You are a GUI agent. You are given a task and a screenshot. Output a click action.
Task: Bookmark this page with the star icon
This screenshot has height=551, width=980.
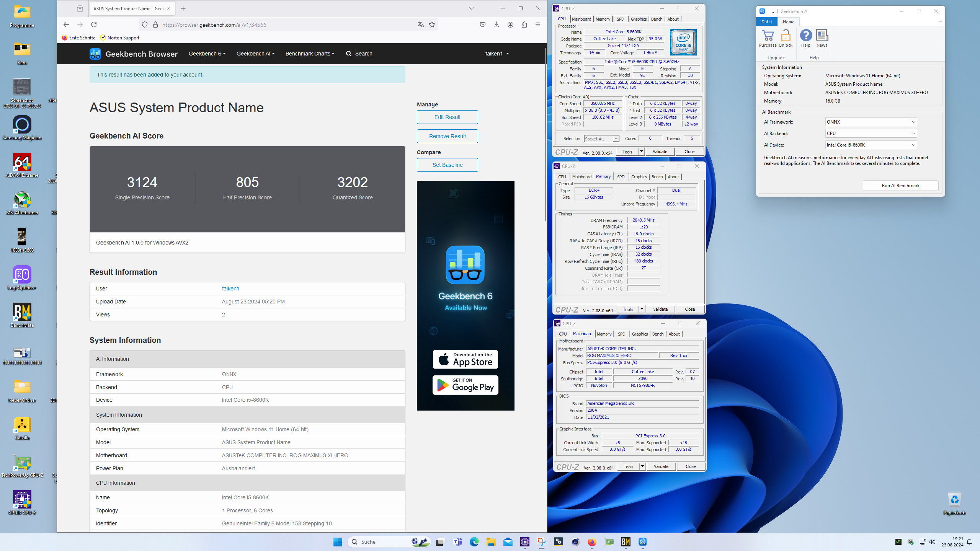432,24
